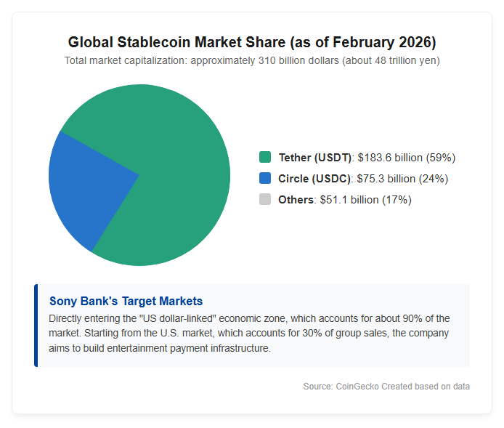Click the Sony Bank's Target Markets heading
Viewport: 504px width, 428px height.
pyautogui.click(x=126, y=301)
